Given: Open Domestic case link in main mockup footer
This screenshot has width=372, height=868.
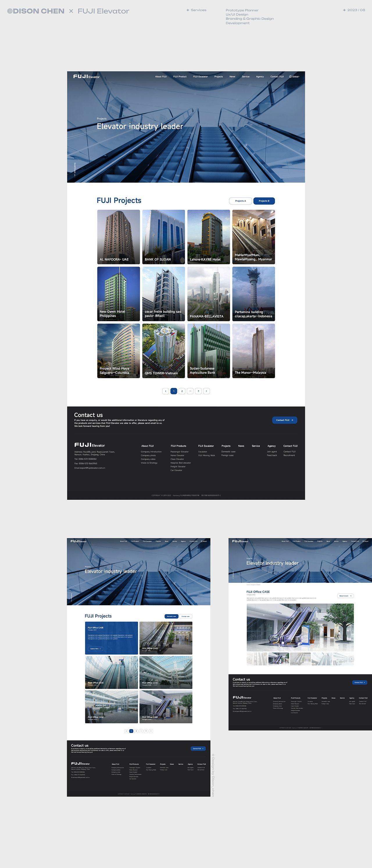Looking at the screenshot, I should 228,452.
